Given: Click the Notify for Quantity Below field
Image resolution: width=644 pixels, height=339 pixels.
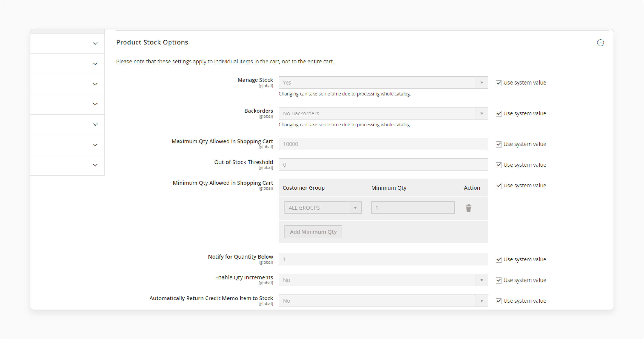Looking at the screenshot, I should point(383,259).
